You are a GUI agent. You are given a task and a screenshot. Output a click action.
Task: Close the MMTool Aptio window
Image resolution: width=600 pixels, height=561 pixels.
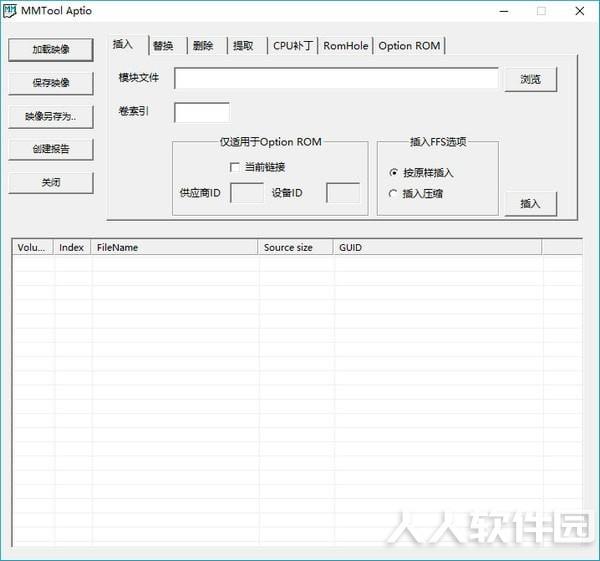click(x=580, y=11)
